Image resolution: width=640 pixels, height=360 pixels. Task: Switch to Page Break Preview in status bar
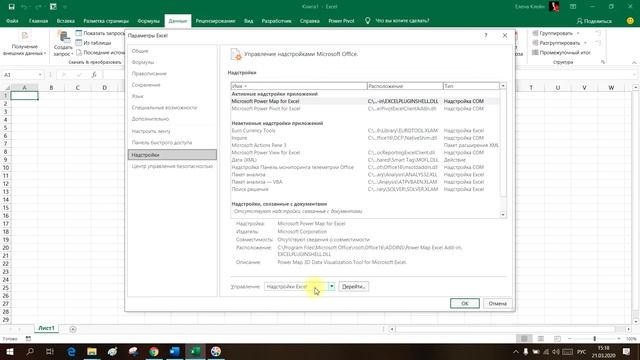pyautogui.click(x=557, y=339)
